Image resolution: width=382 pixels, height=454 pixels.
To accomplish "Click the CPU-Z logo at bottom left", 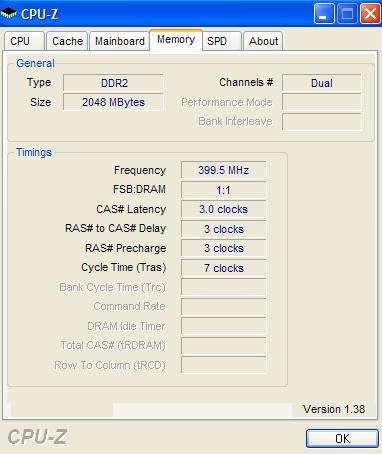I will (x=37, y=437).
